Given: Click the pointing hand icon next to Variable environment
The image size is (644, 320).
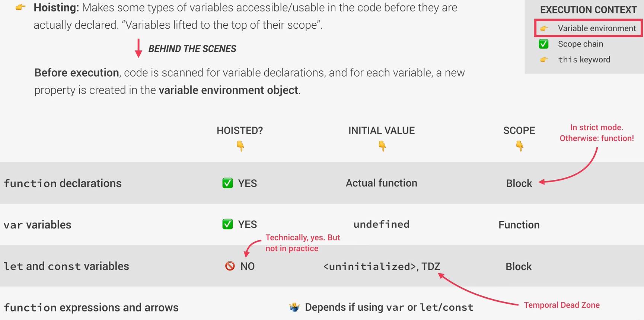Looking at the screenshot, I should pos(544,28).
